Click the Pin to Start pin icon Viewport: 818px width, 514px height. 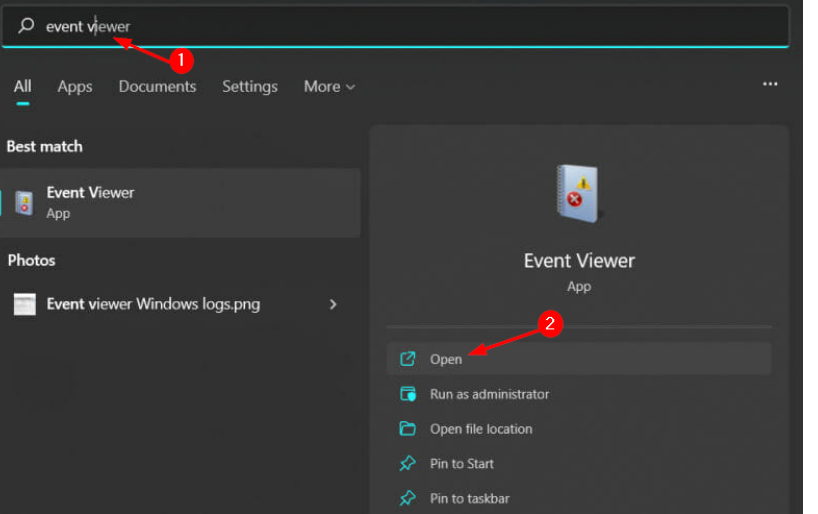407,464
